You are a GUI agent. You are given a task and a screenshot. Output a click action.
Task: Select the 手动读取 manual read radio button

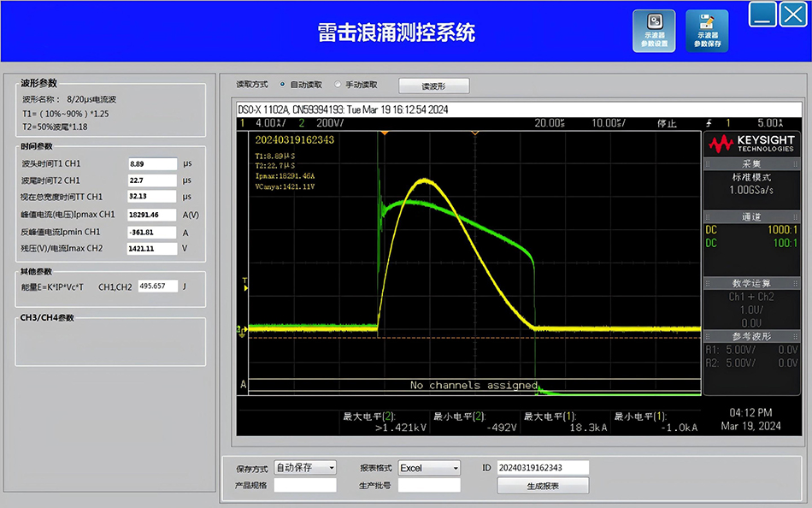[x=338, y=85]
